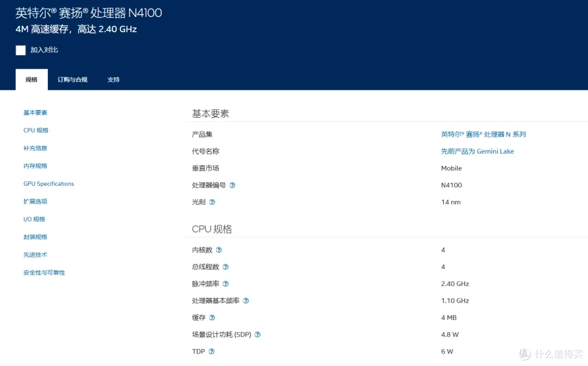Open the 支持 tab
This screenshot has width=588, height=366.
(x=113, y=80)
